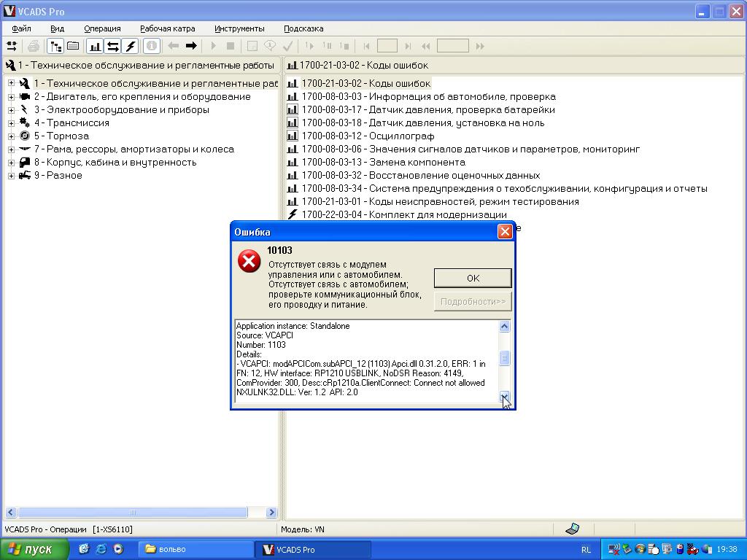The image size is (747, 560).
Task: Click the rewind double-arrow icon
Action: (x=426, y=46)
